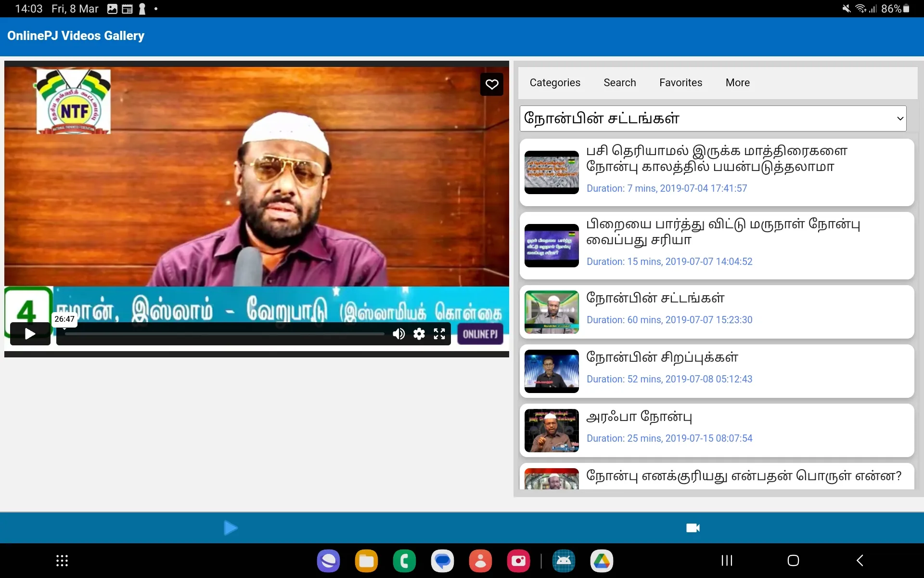Click thumbnail of 7 mins 2019-07-04 video

(552, 172)
